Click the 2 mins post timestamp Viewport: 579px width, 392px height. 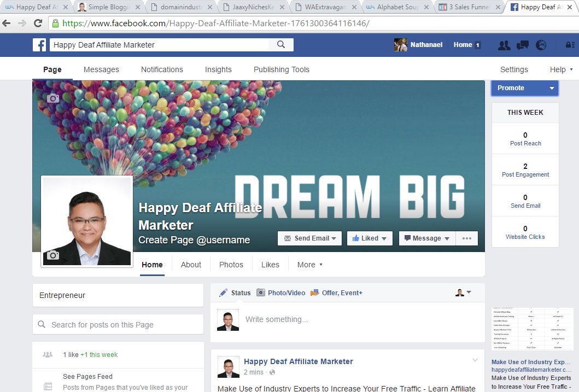tap(253, 372)
